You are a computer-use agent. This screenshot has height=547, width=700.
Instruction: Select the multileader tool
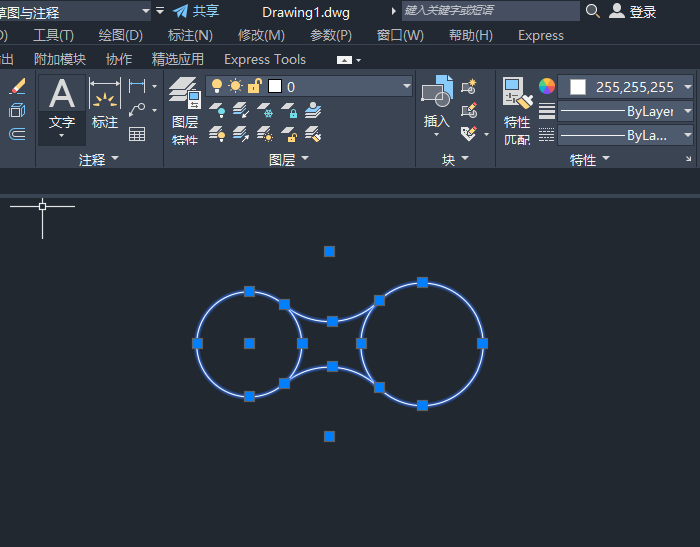pos(137,109)
